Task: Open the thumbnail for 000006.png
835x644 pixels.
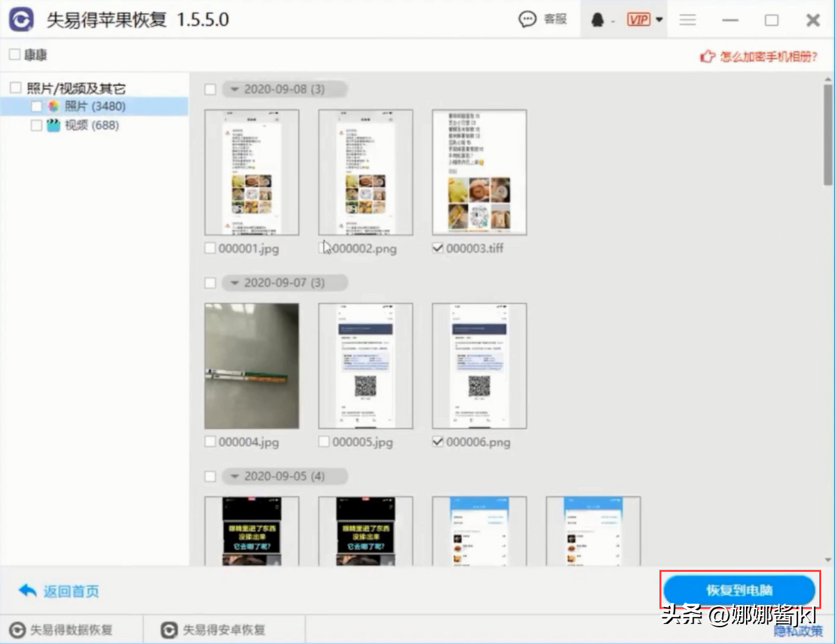Action: [x=479, y=366]
